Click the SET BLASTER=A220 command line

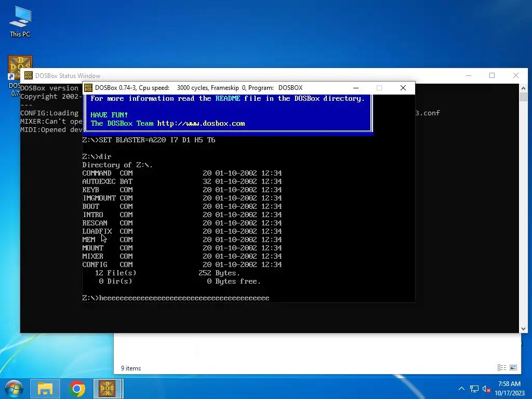149,140
